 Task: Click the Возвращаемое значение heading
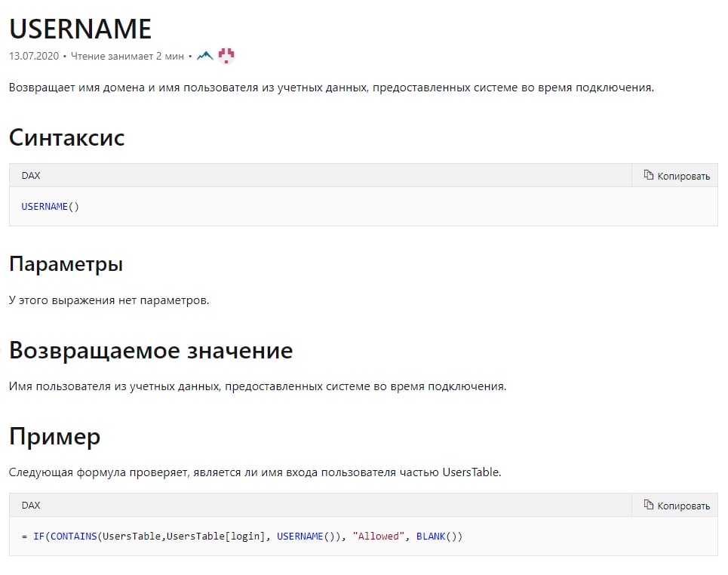click(x=151, y=350)
